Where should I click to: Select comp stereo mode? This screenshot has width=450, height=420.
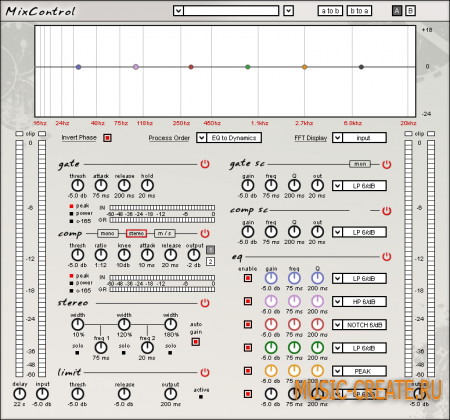136,233
